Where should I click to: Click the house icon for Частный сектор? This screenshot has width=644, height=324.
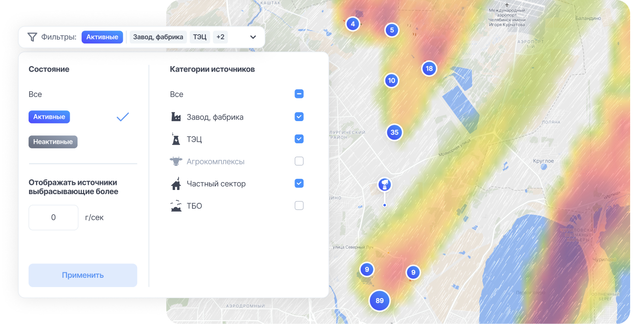coord(176,184)
